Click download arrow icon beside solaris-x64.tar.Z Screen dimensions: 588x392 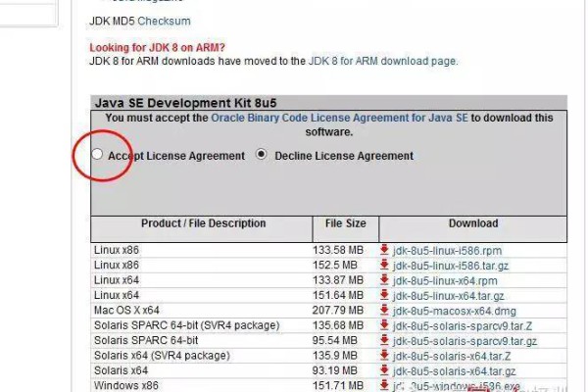point(384,355)
